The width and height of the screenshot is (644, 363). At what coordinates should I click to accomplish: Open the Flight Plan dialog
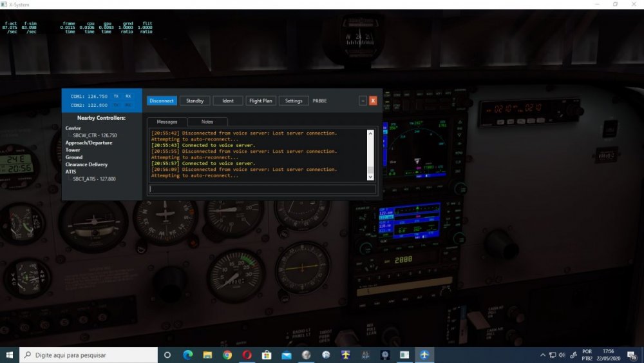tap(260, 101)
